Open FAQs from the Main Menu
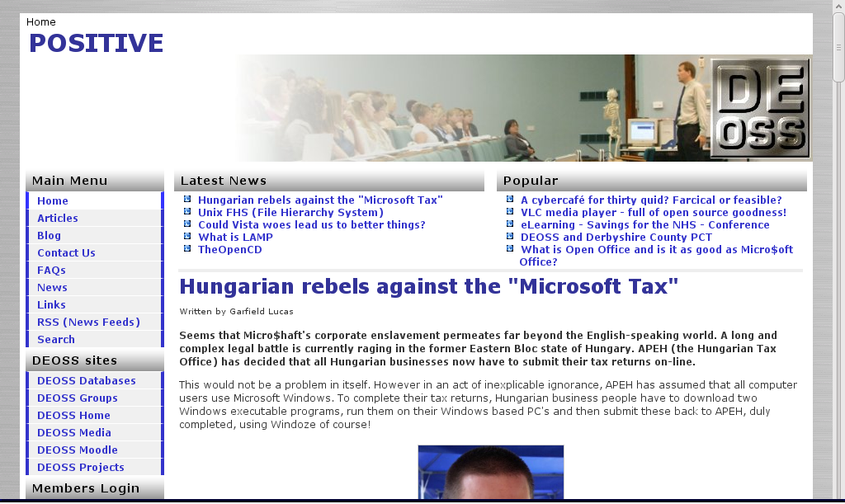The width and height of the screenshot is (845, 504). click(51, 271)
